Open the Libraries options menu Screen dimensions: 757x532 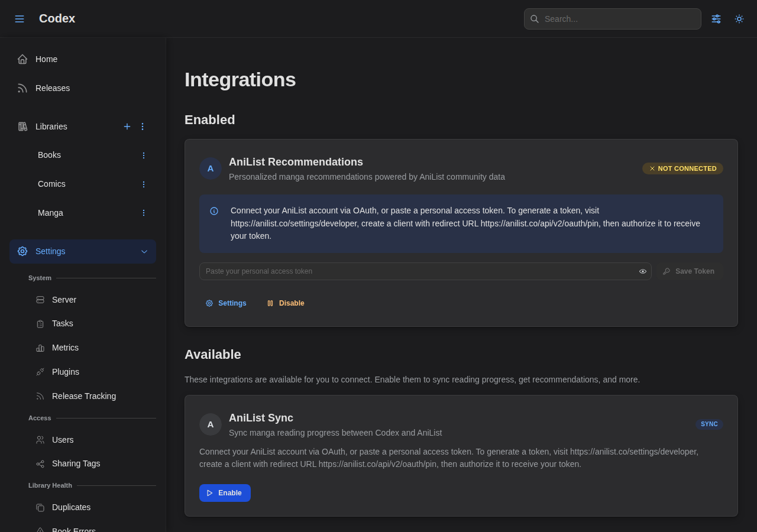click(143, 126)
